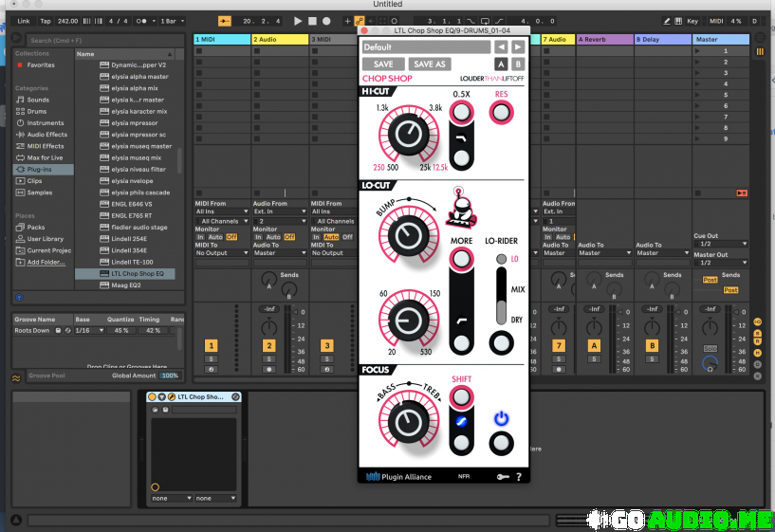Click the Plugin Alliance logo

398,477
